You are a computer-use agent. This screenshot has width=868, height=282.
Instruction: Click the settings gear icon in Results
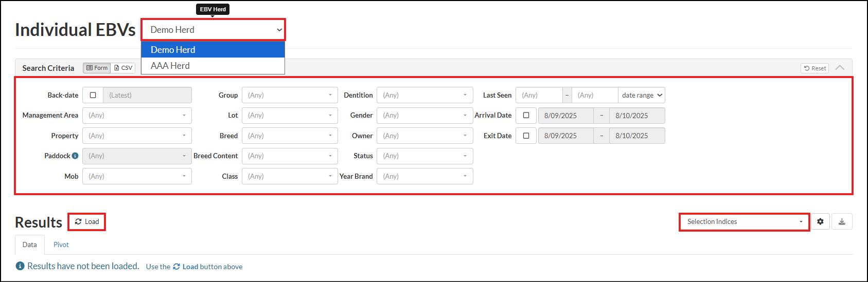[x=820, y=221]
